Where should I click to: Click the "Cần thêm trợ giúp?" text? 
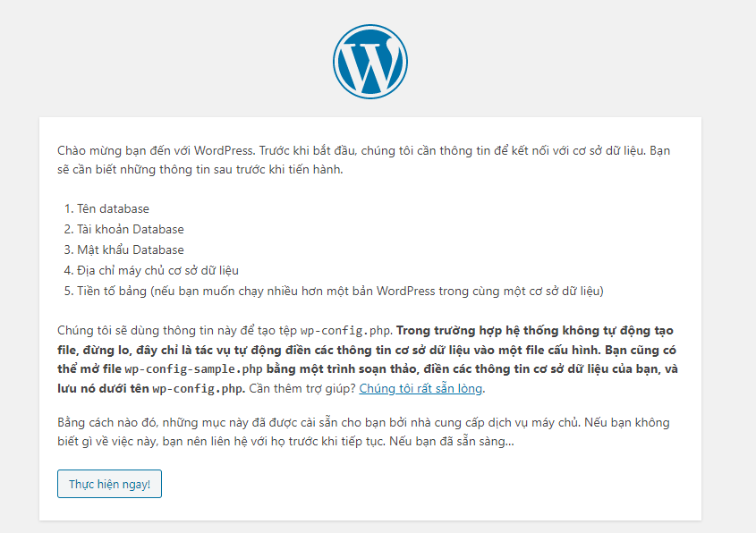(302, 388)
